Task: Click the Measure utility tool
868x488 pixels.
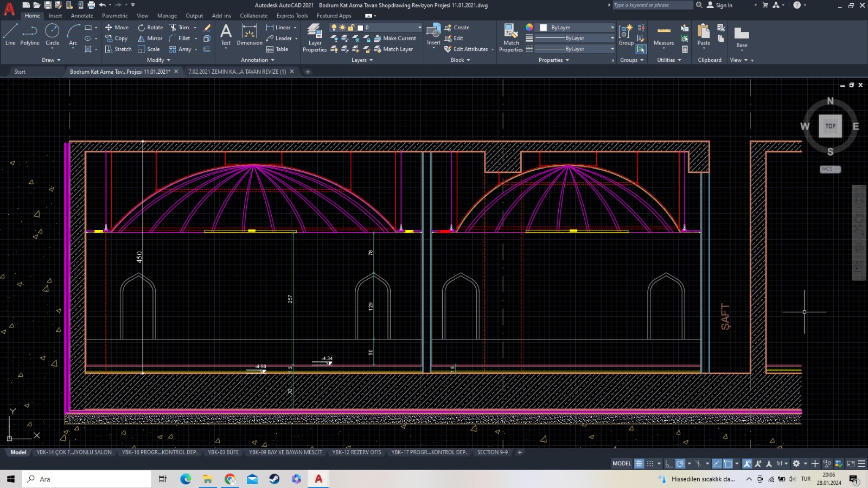Action: (663, 36)
